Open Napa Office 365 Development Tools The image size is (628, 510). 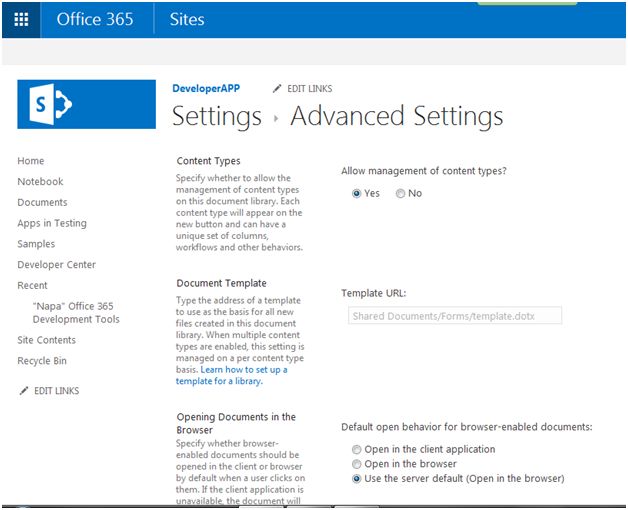[75, 313]
